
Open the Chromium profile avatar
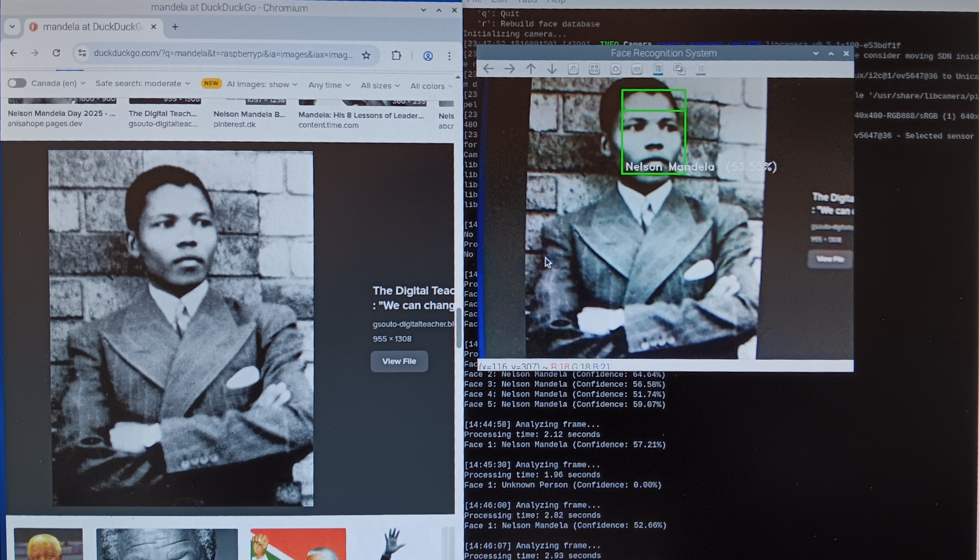pyautogui.click(x=428, y=55)
